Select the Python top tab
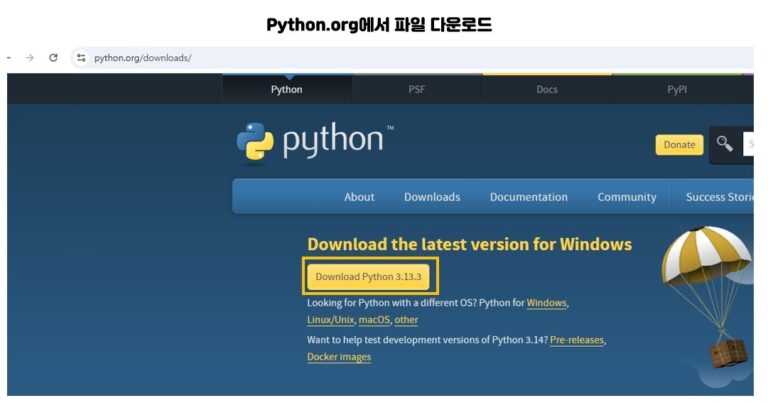This screenshot has width=768, height=403. (x=287, y=90)
